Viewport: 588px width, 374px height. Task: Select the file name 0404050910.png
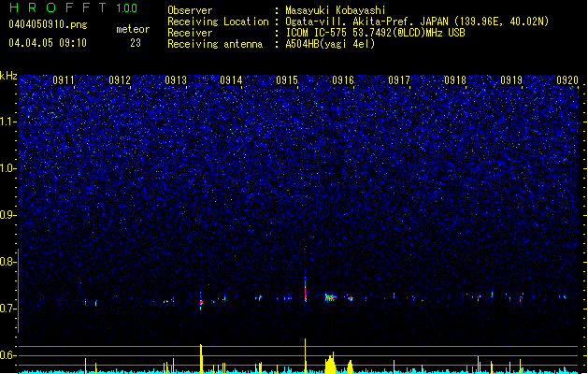click(48, 24)
